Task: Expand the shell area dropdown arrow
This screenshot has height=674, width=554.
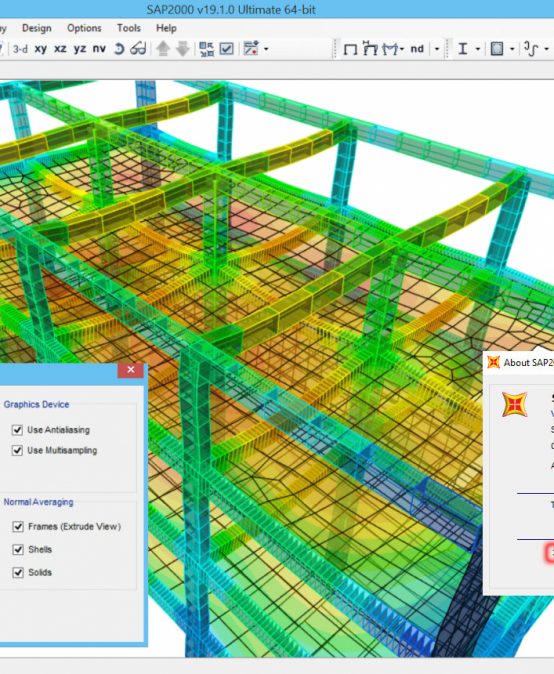Action: pyautogui.click(x=512, y=49)
